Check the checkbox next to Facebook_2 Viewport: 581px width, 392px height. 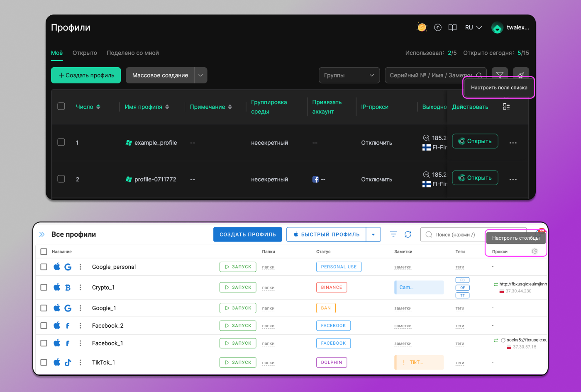click(x=44, y=326)
